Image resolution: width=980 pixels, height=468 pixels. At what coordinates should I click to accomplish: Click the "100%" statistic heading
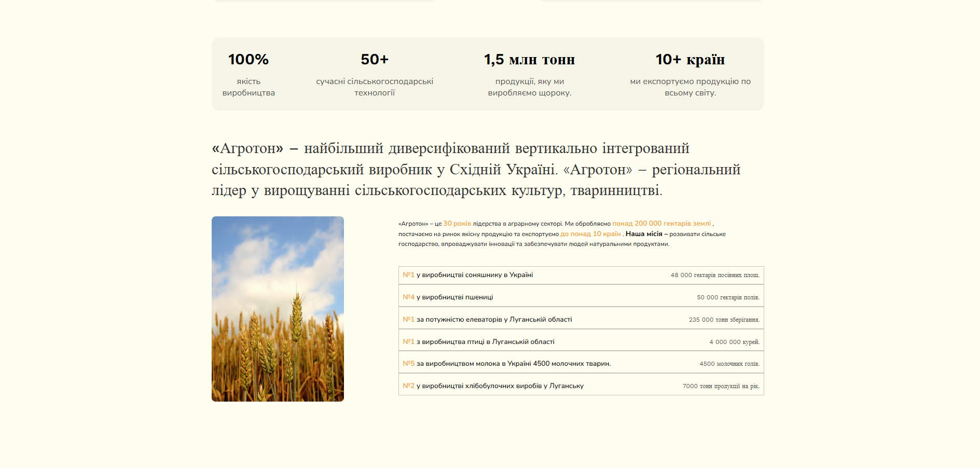[x=249, y=60]
